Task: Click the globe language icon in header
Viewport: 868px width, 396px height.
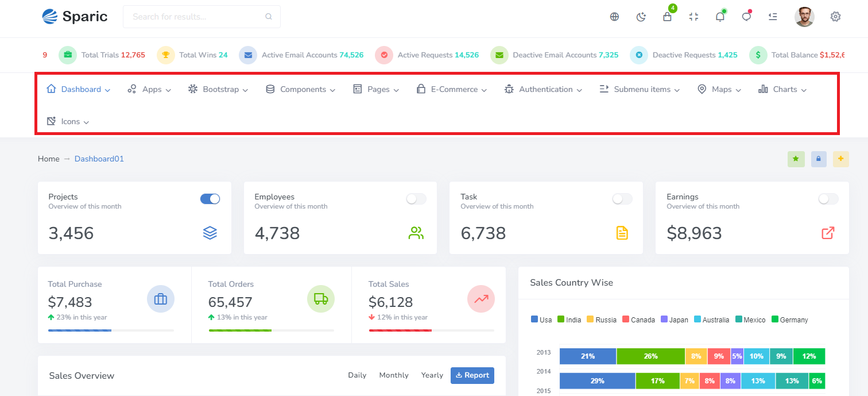Action: 614,17
